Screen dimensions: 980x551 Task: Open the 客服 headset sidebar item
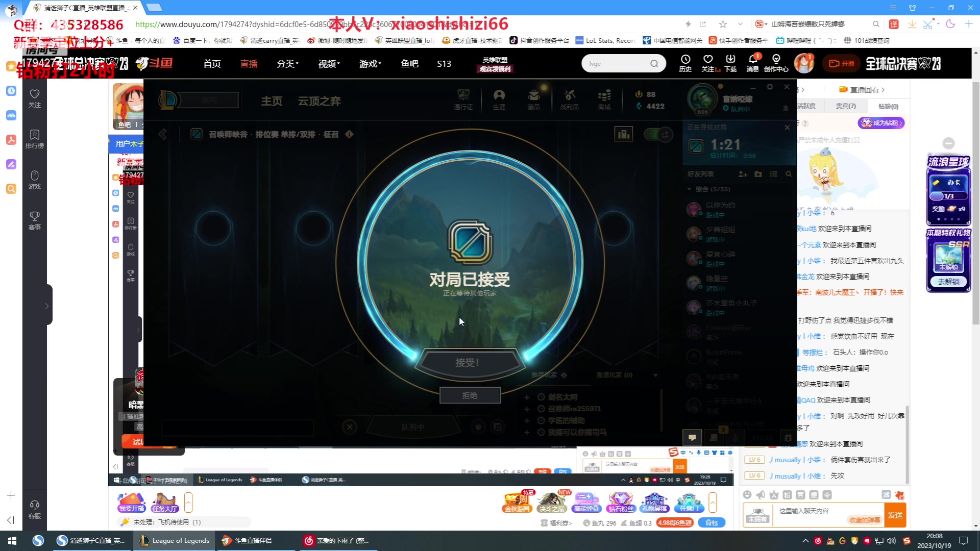click(35, 509)
